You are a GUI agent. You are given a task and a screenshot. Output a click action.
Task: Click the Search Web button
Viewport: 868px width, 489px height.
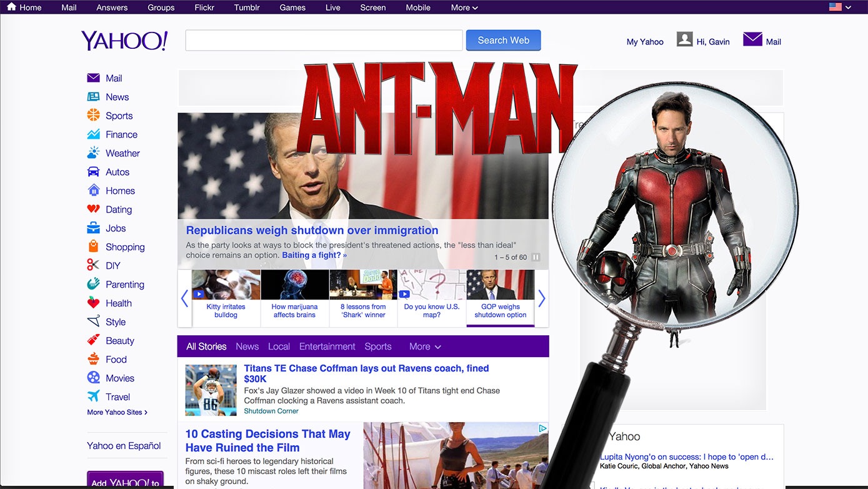tap(504, 40)
